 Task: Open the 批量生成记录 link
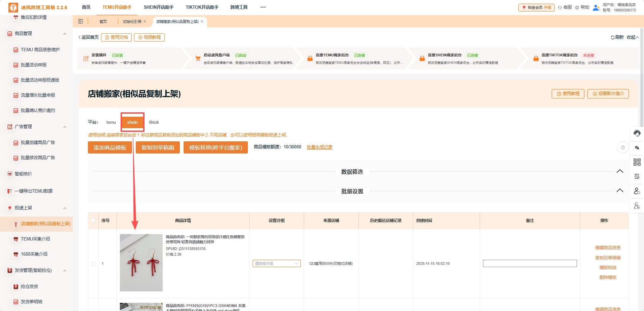[x=319, y=147]
